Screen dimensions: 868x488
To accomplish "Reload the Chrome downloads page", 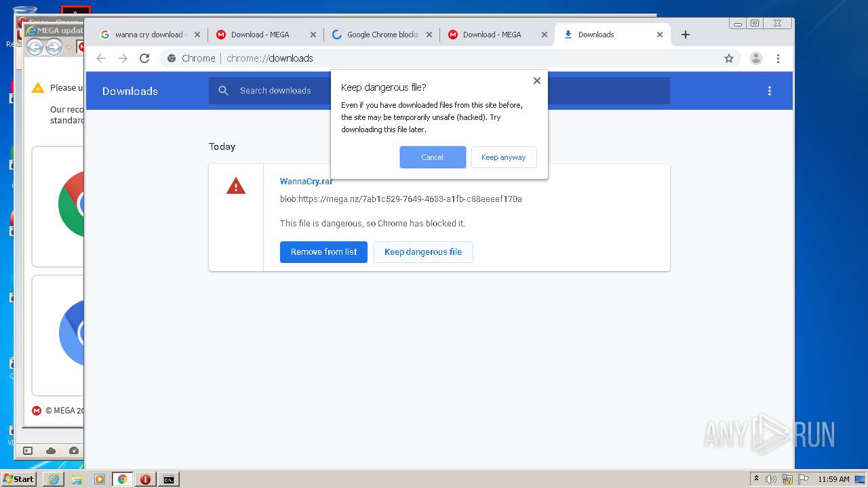I will pyautogui.click(x=144, y=58).
